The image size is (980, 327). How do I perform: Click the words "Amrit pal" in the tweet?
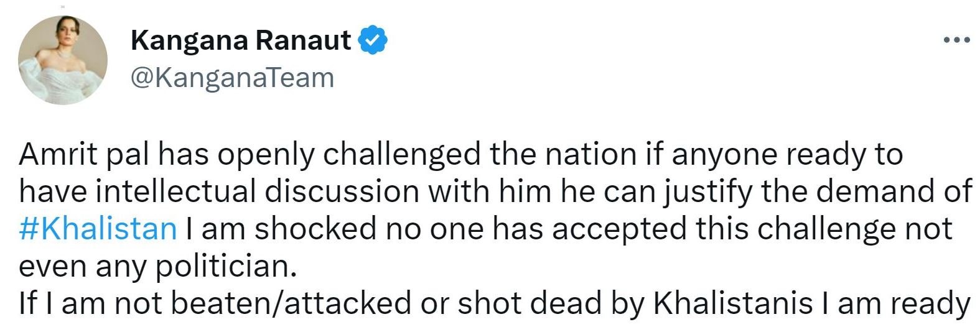point(83,154)
